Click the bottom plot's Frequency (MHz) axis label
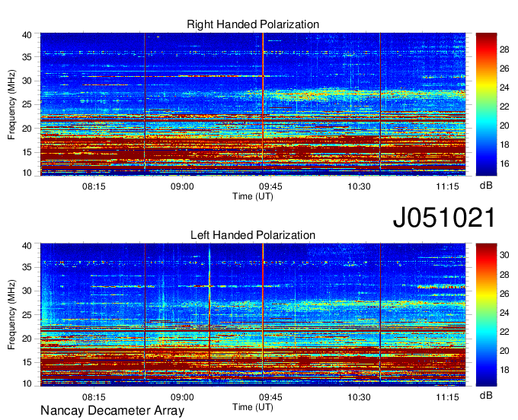Viewport: 518px width, 420px height. pos(11,315)
